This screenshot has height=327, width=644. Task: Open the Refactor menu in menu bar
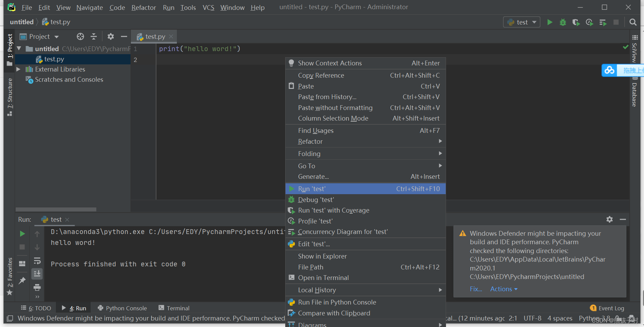(143, 7)
